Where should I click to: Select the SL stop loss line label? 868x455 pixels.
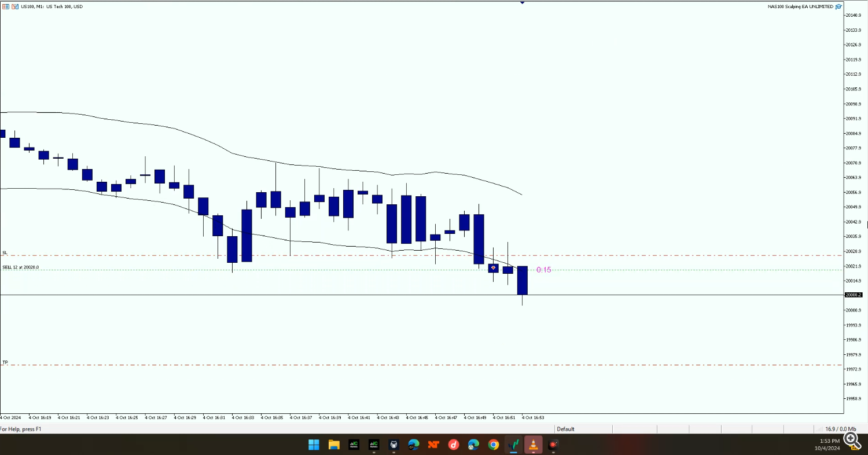(x=5, y=252)
